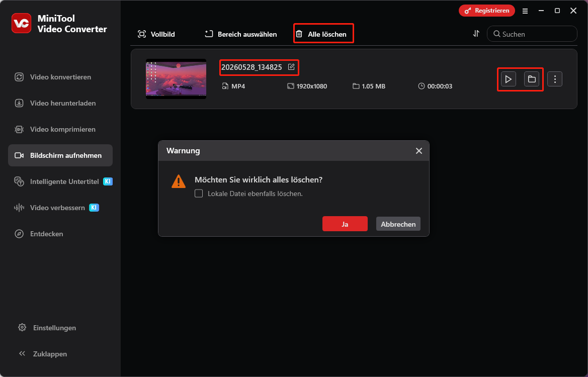This screenshot has width=588, height=377.
Task: Open Einstellungen settings
Action: 47,328
